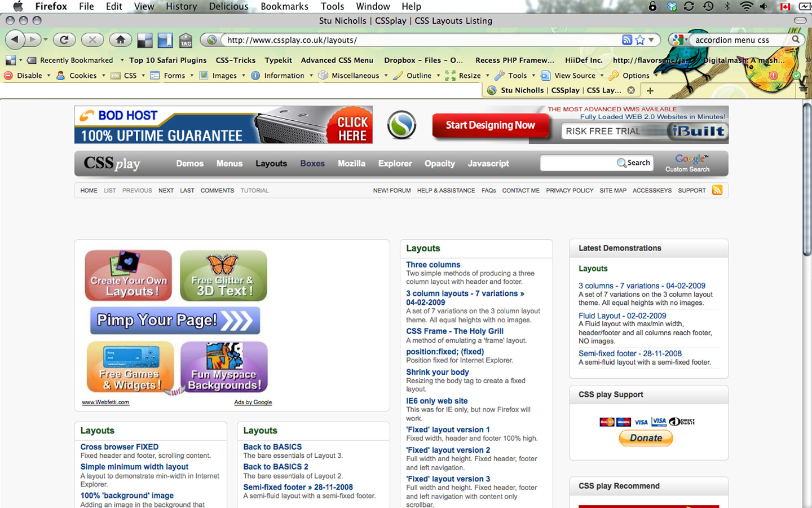Click the green-blue globe logo near banner
812x508 pixels.
point(401,125)
